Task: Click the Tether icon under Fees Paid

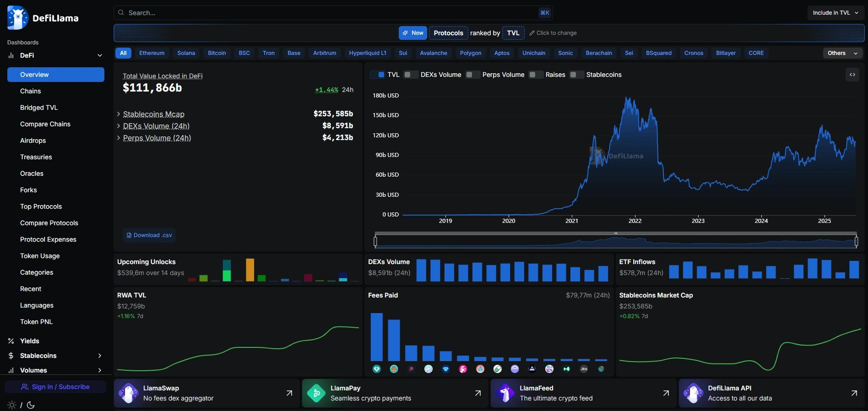Action: coord(377,369)
